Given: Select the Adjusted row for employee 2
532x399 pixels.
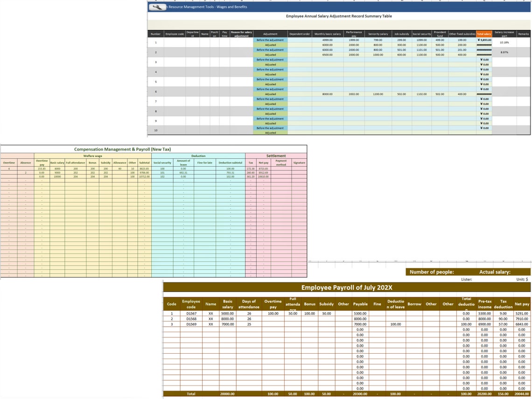Looking at the screenshot, I should pyautogui.click(x=271, y=55).
